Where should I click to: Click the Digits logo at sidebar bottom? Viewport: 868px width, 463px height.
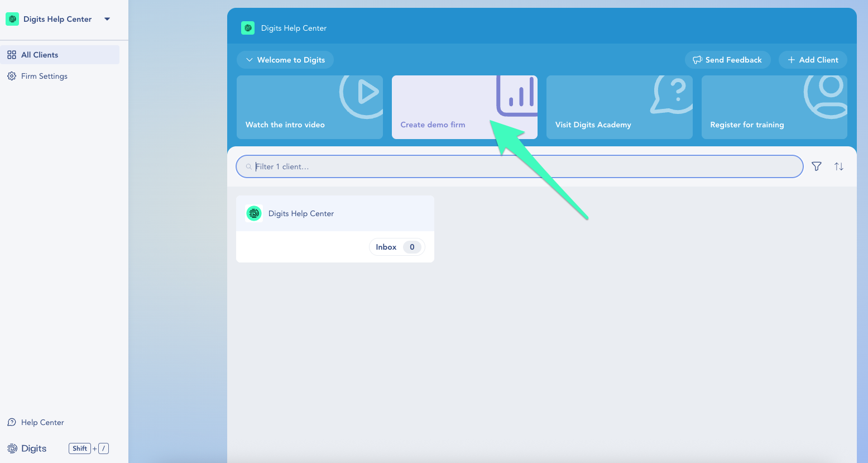[27, 448]
